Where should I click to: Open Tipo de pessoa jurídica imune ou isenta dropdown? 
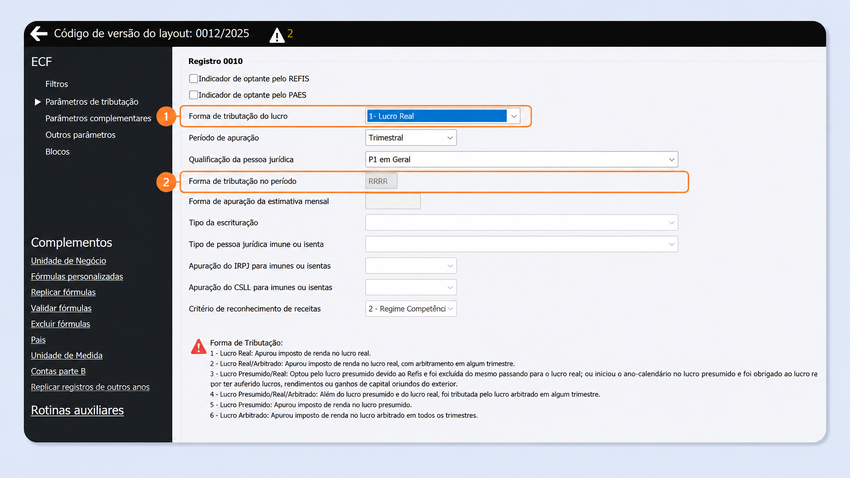coord(521,244)
